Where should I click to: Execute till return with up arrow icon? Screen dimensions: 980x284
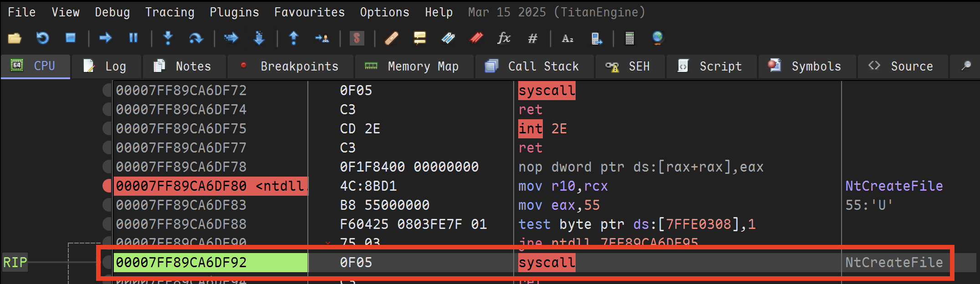(294, 38)
